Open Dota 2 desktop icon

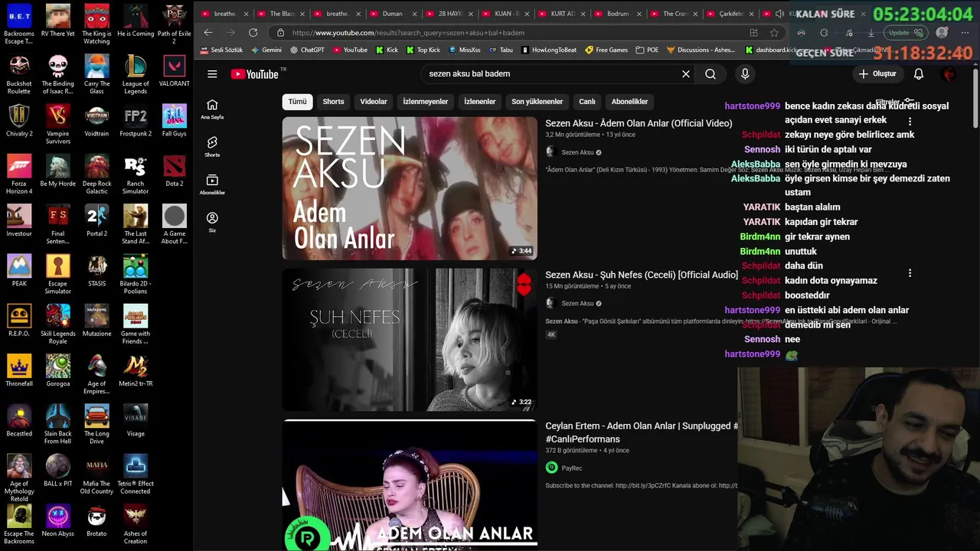[x=175, y=171]
